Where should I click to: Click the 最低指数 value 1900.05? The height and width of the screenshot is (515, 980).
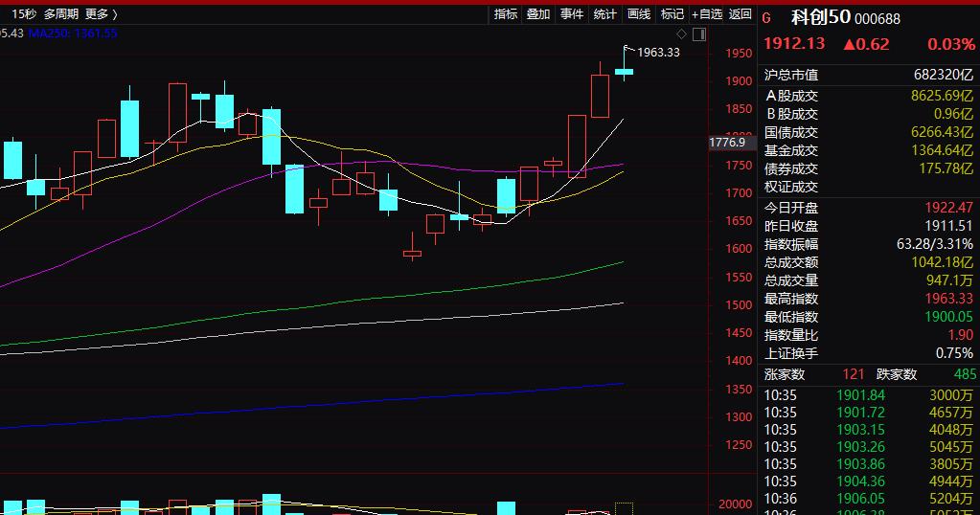pos(948,317)
